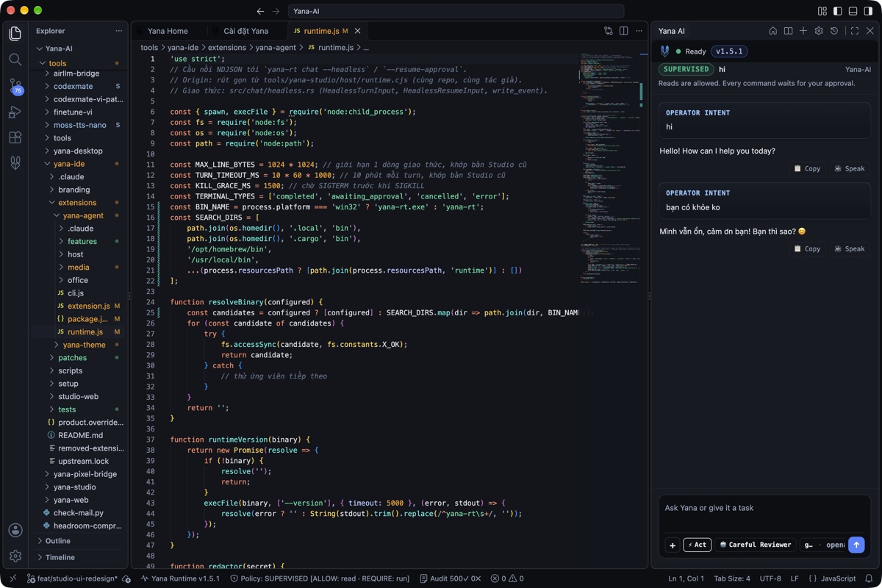Open the Careful Reviewer persona dropdown

[756, 545]
